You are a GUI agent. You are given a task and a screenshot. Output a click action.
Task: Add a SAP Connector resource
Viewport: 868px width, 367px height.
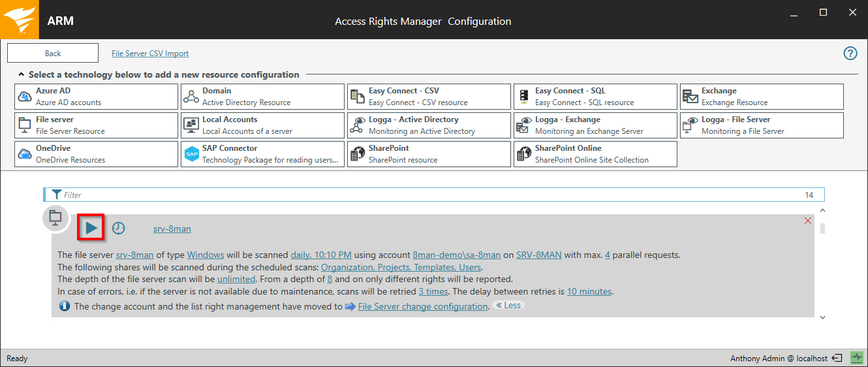pyautogui.click(x=262, y=154)
